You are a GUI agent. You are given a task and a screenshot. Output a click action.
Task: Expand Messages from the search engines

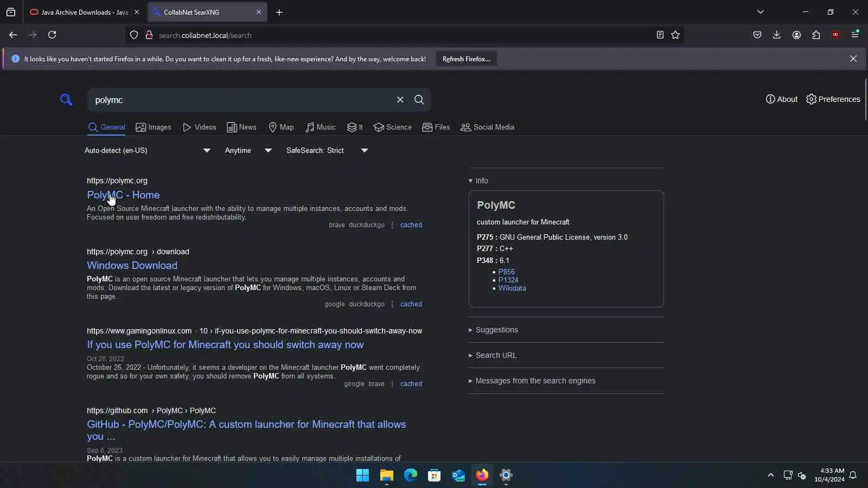tap(532, 381)
